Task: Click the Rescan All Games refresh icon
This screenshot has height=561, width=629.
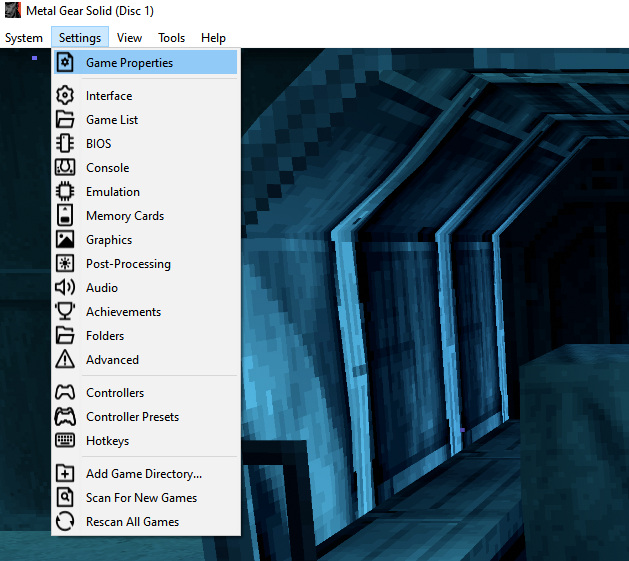Action: coord(65,522)
